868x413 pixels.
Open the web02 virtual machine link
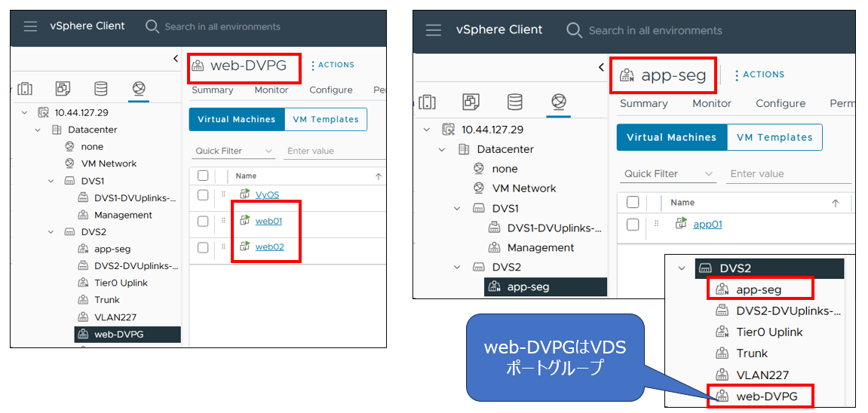pos(269,247)
